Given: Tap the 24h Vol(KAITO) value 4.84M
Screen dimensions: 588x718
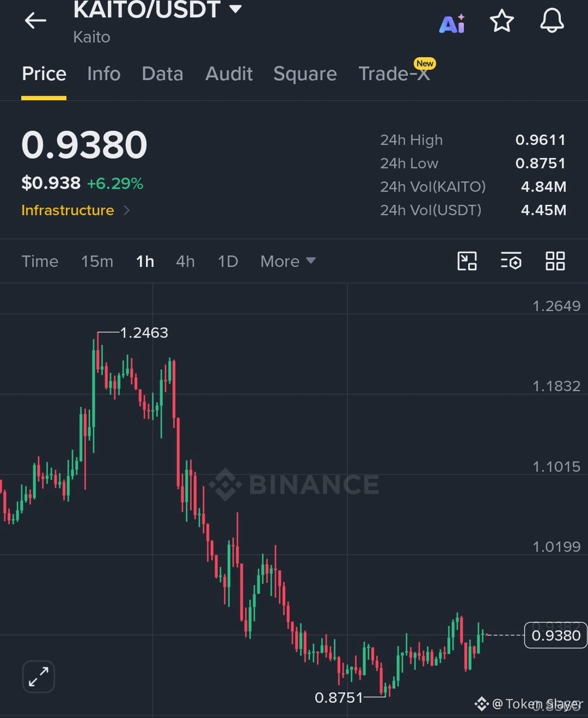Looking at the screenshot, I should (543, 187).
